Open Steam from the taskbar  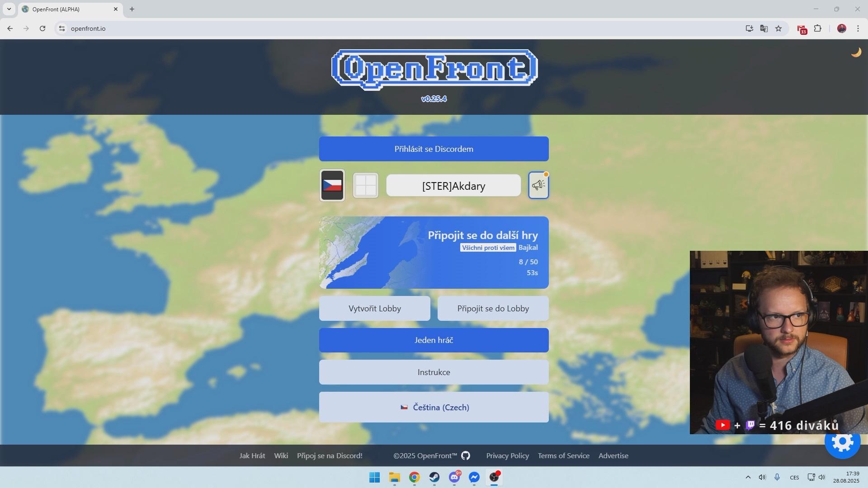point(434,477)
